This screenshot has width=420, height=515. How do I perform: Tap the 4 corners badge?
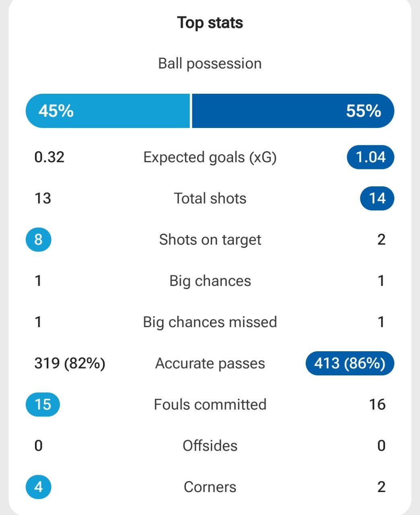pyautogui.click(x=38, y=487)
